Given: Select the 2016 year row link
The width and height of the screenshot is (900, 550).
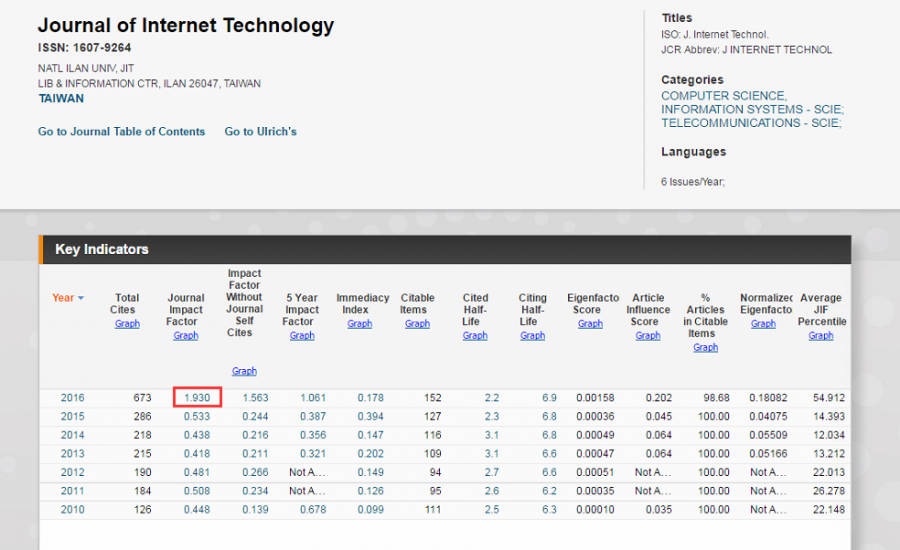Looking at the screenshot, I should click(x=72, y=397).
